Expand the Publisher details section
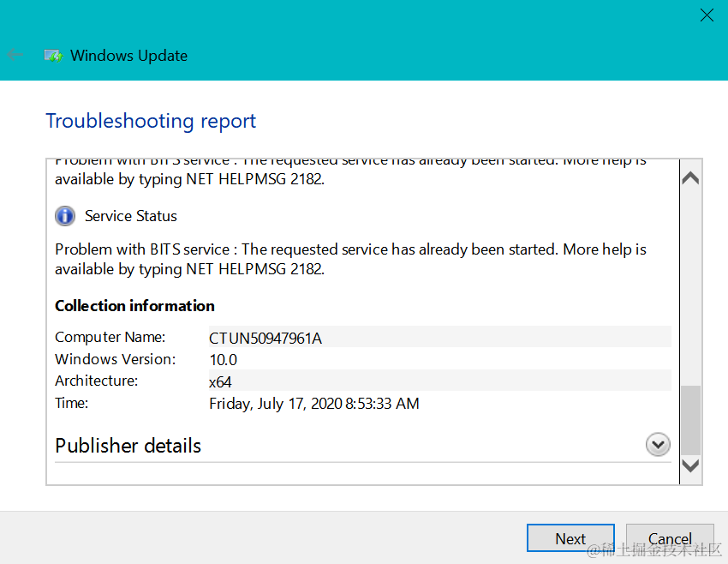Image resolution: width=728 pixels, height=564 pixels. click(x=658, y=445)
